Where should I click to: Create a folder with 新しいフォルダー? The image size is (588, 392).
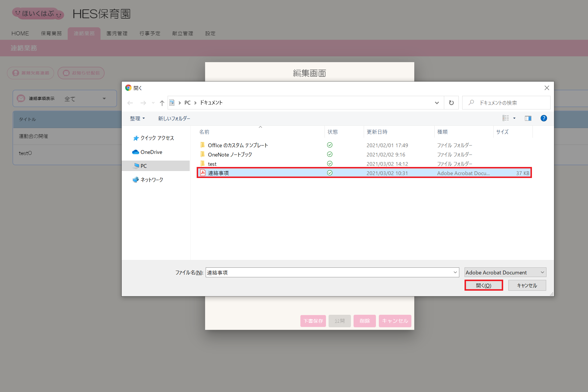174,118
